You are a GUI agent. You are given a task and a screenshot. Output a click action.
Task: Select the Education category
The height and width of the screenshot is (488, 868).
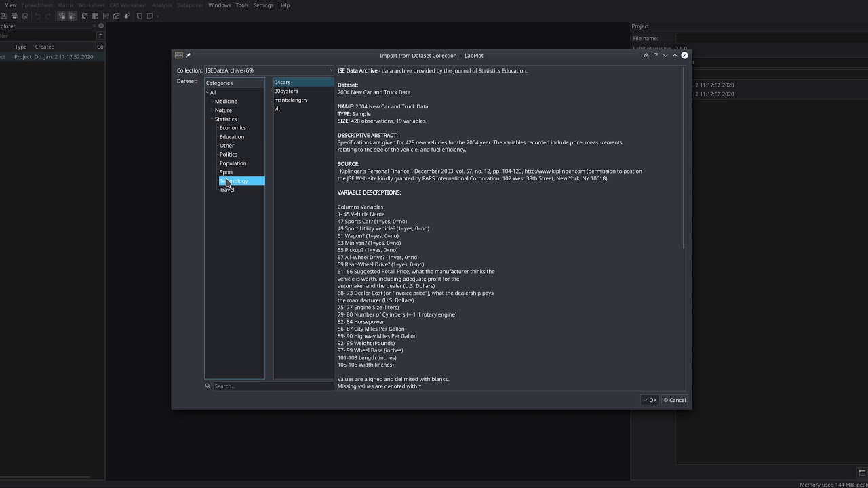[x=231, y=136]
